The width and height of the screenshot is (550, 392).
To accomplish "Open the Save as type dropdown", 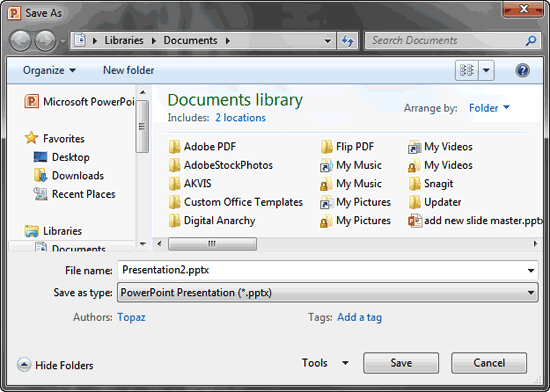I will pyautogui.click(x=328, y=292).
